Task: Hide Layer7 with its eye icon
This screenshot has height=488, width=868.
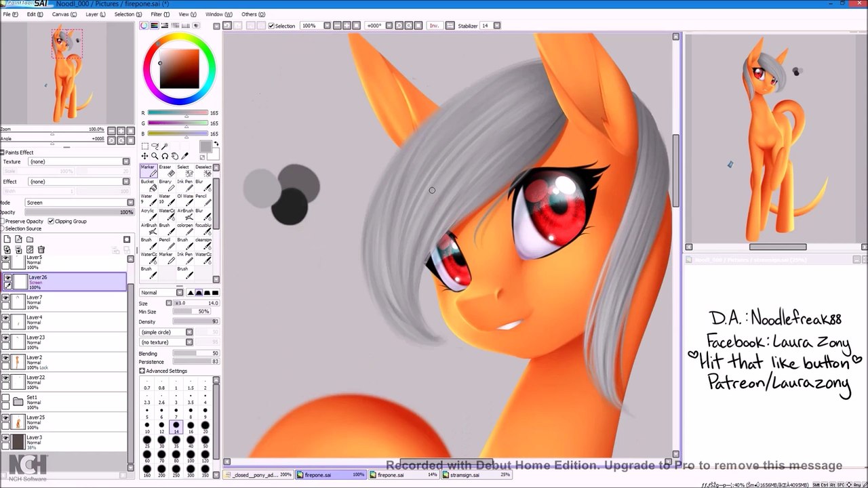Action: 6,298
